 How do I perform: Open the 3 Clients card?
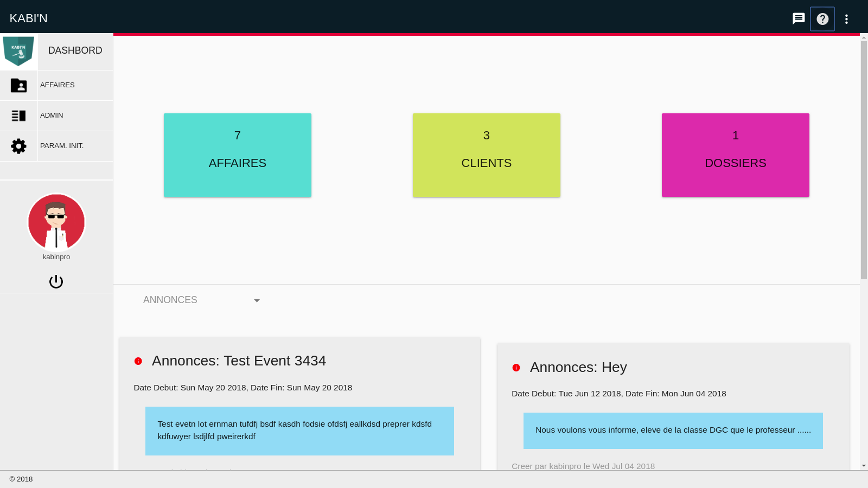486,155
